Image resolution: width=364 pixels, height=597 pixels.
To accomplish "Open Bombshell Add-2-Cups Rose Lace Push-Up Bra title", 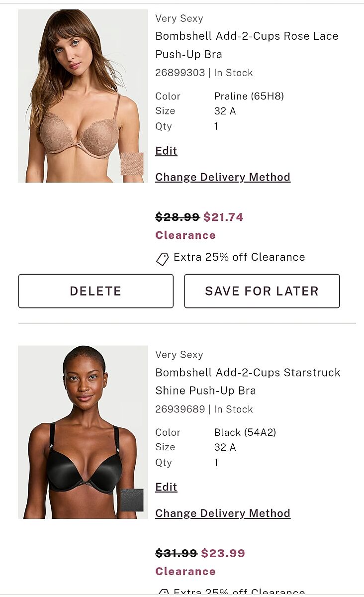I will click(x=247, y=45).
